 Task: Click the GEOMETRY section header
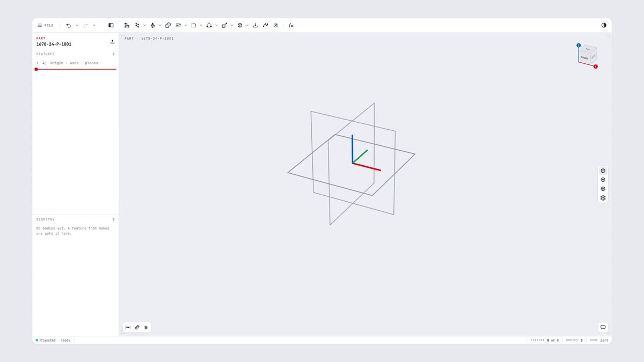click(46, 219)
